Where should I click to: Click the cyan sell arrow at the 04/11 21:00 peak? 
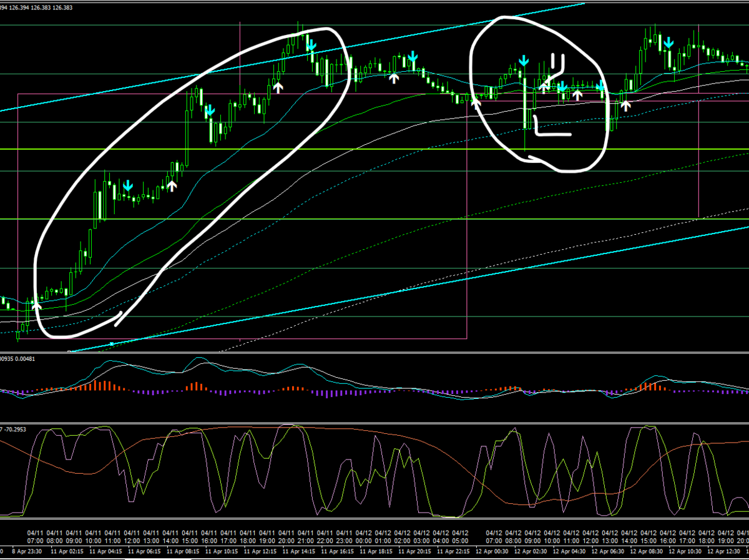(x=311, y=44)
